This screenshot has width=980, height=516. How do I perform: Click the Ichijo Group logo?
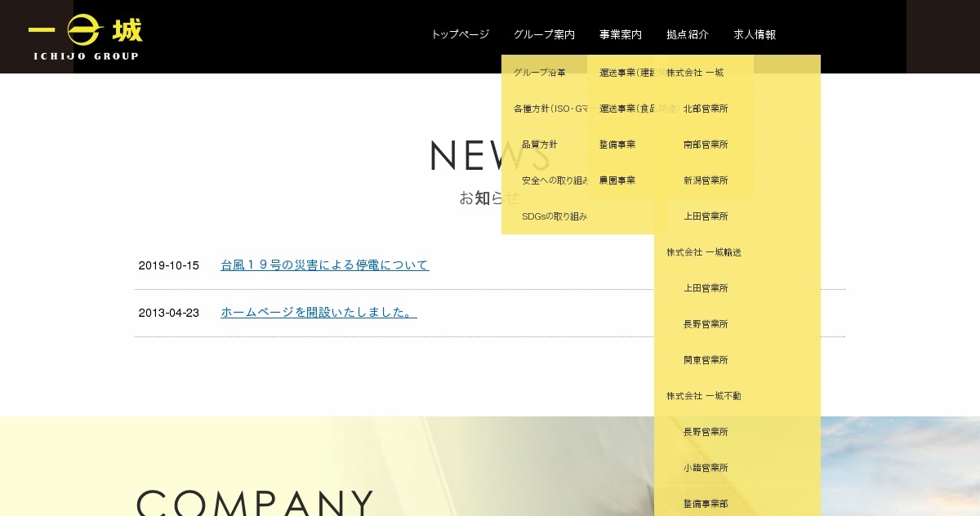(x=85, y=37)
